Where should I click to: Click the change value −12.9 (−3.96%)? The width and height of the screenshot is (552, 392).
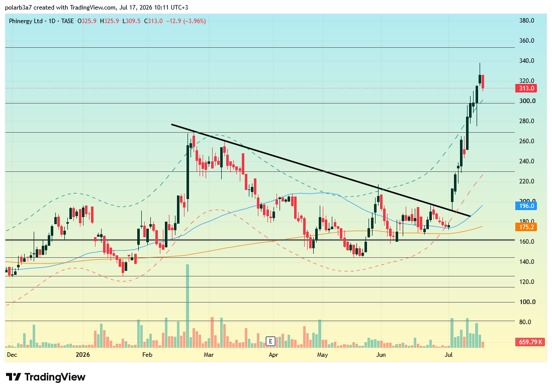click(x=186, y=21)
